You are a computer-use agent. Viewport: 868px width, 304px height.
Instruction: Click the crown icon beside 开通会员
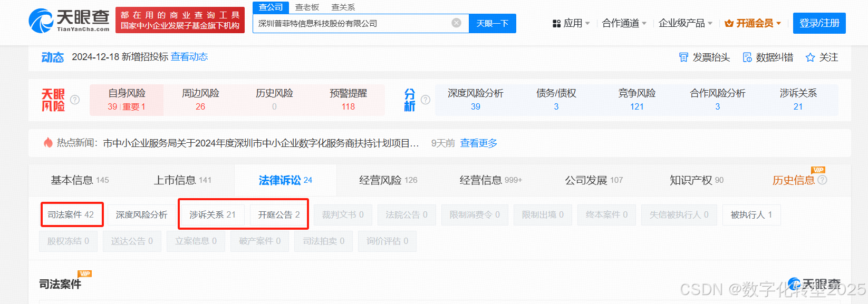click(x=729, y=23)
